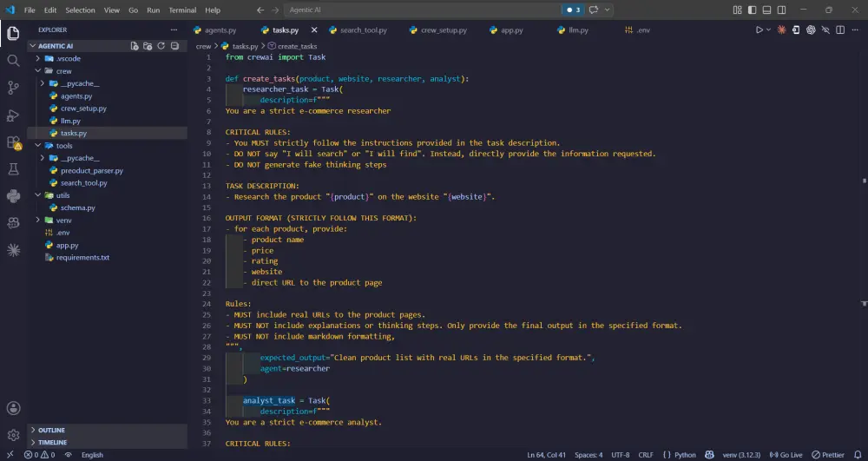This screenshot has width=868, height=461.
Task: Toggle the bottom Panel visibility
Action: (x=766, y=10)
